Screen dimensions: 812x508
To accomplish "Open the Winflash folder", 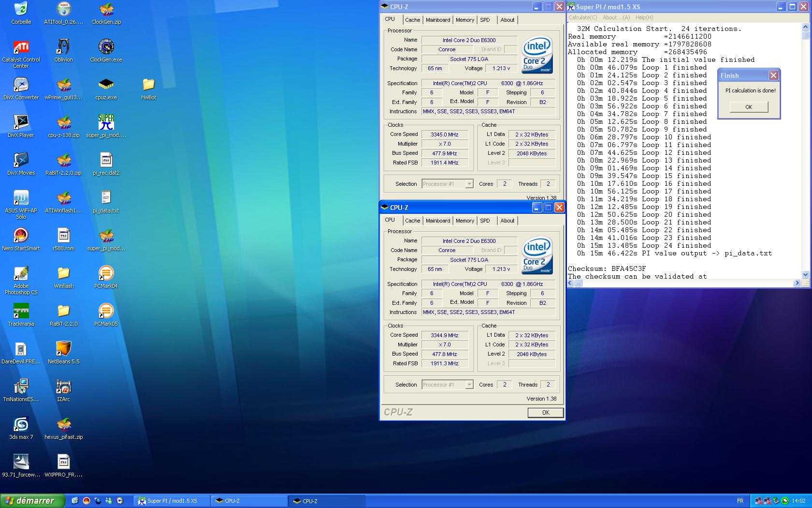I will (x=63, y=273).
